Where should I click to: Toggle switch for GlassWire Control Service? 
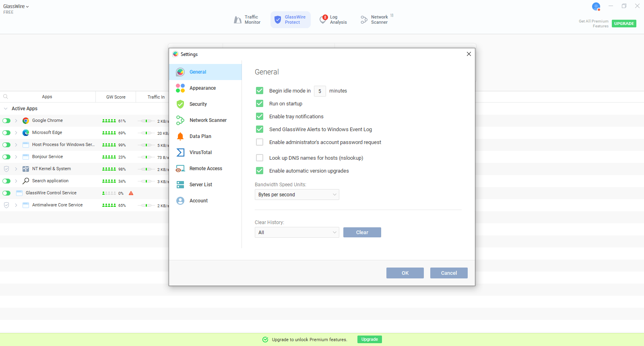pyautogui.click(x=6, y=193)
